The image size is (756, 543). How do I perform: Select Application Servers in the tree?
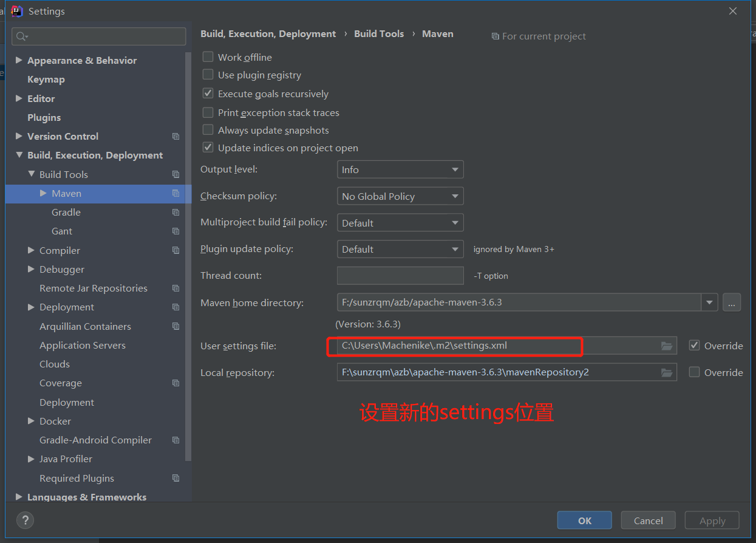[83, 345]
